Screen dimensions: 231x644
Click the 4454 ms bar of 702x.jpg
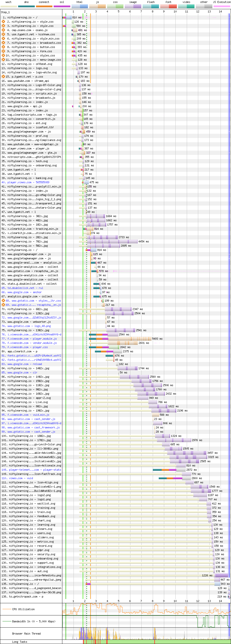pyautogui.click(x=112, y=241)
